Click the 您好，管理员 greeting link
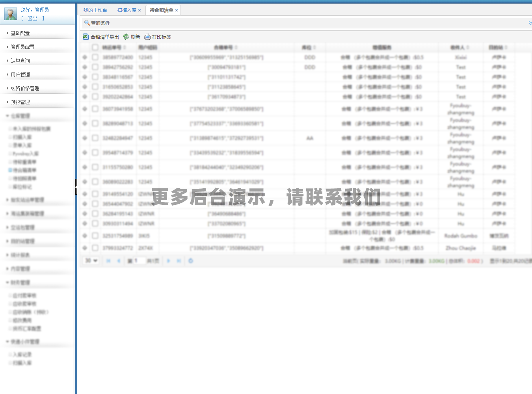 (x=35, y=10)
